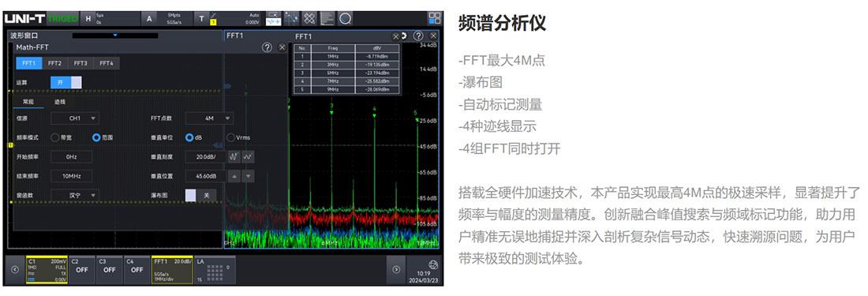Open the 信源 CH1 source dropdown
868x296 pixels.
pos(75,118)
